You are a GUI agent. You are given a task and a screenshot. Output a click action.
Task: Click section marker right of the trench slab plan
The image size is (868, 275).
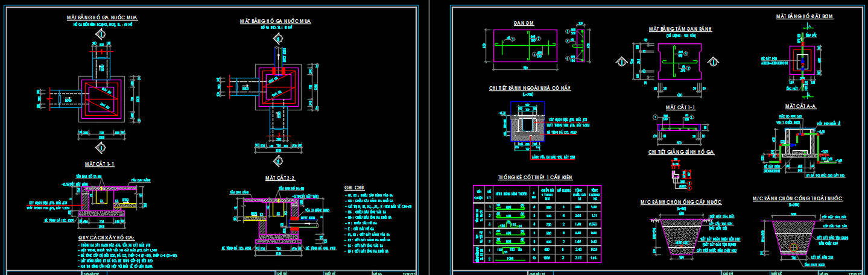(713, 62)
